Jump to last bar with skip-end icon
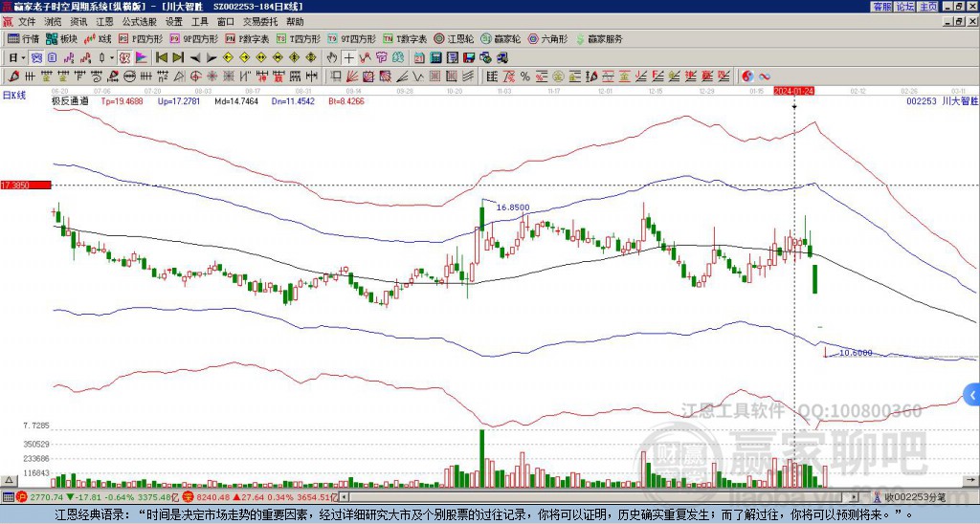 pos(178,58)
